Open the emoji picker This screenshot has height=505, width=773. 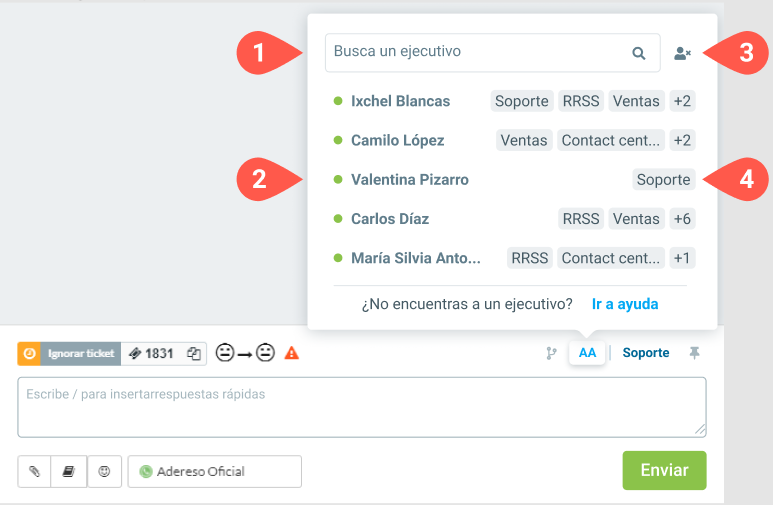[x=104, y=471]
